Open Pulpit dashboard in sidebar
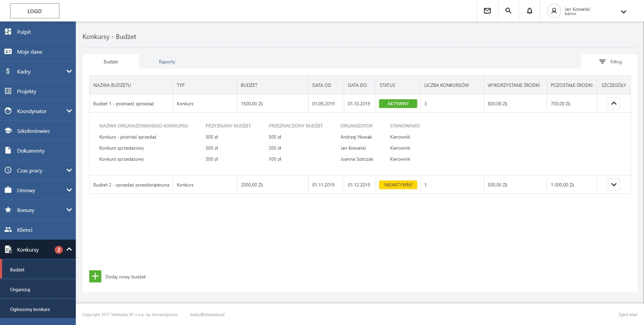Image resolution: width=644 pixels, height=325 pixels. point(24,32)
